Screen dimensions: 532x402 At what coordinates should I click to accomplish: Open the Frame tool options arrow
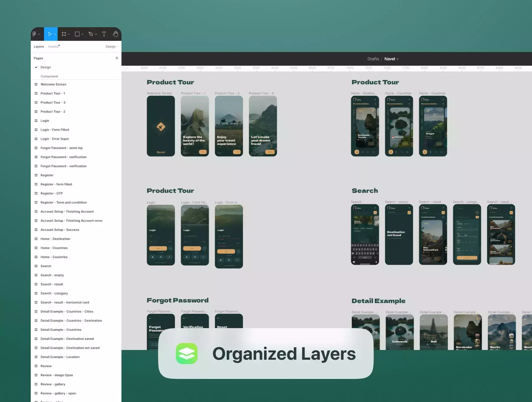point(69,34)
